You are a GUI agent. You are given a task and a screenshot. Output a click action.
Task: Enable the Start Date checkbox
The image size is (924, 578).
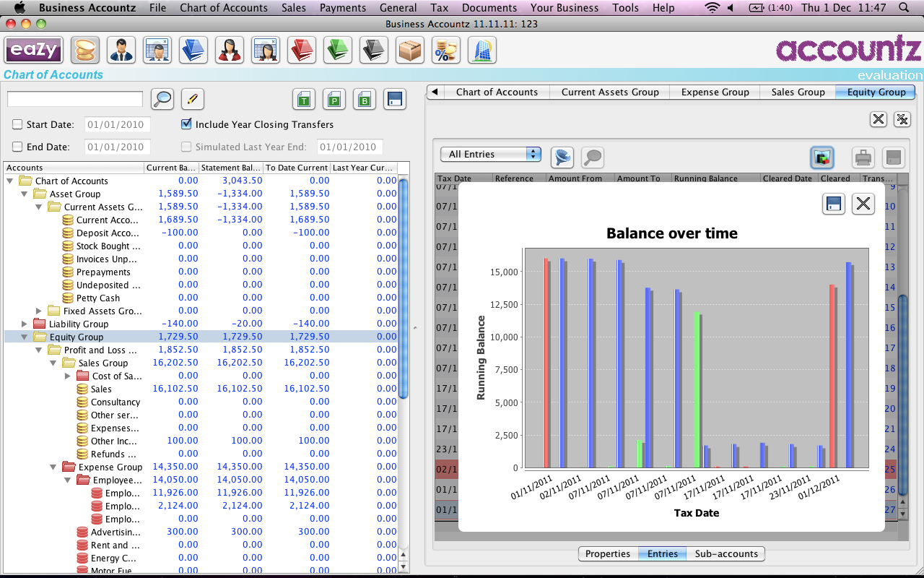click(18, 124)
